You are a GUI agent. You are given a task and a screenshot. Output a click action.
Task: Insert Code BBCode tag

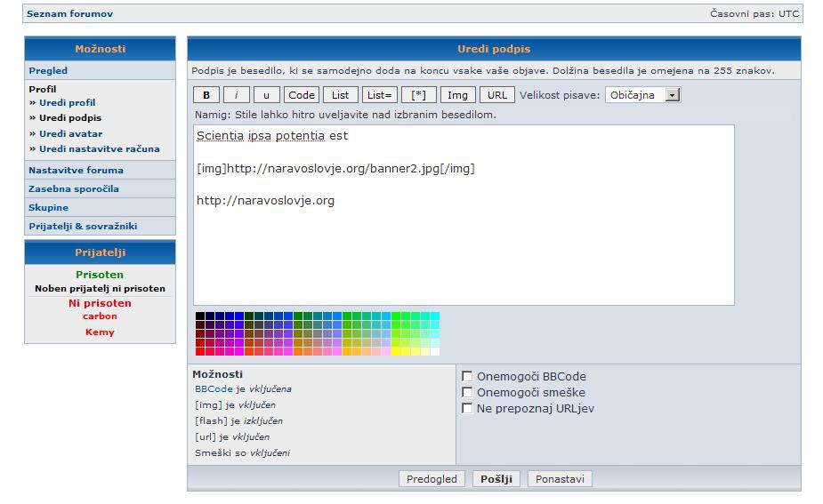coord(302,95)
